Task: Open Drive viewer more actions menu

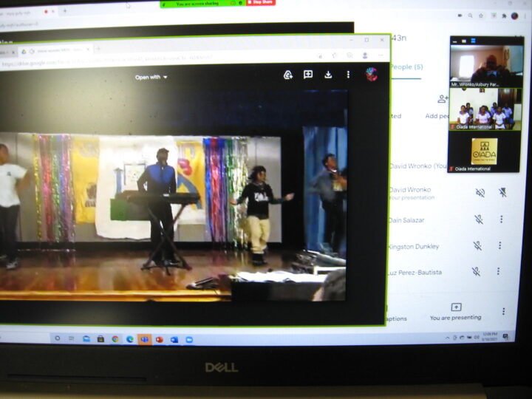Action: click(348, 75)
